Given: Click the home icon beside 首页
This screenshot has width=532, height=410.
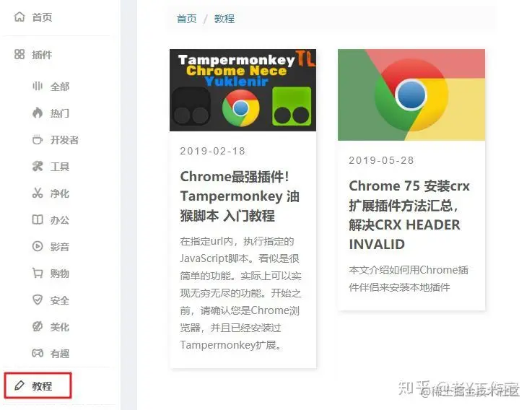Looking at the screenshot, I should pos(19,17).
